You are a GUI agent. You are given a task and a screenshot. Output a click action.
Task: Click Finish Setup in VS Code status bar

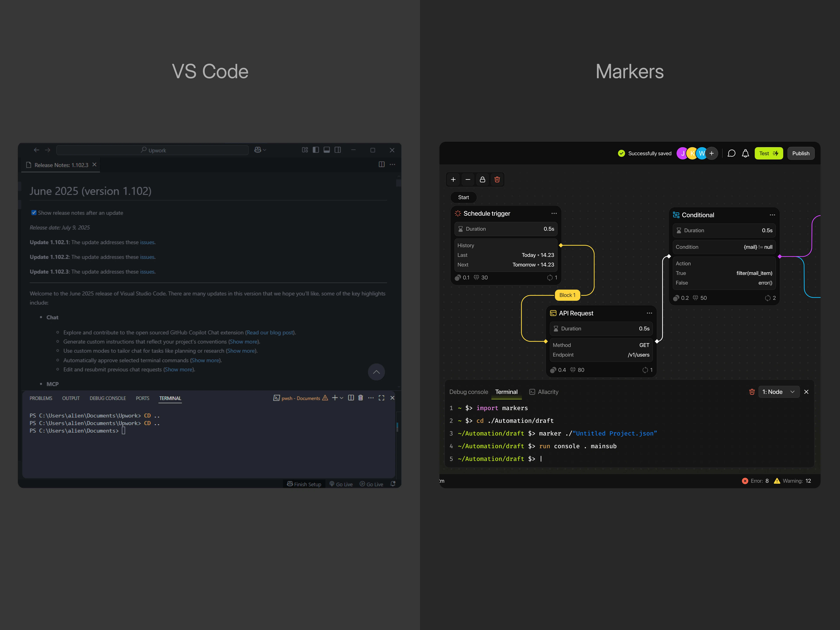pyautogui.click(x=304, y=484)
